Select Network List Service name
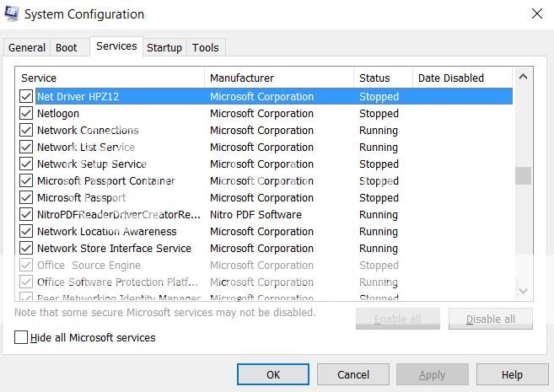The height and width of the screenshot is (392, 554). coord(86,147)
